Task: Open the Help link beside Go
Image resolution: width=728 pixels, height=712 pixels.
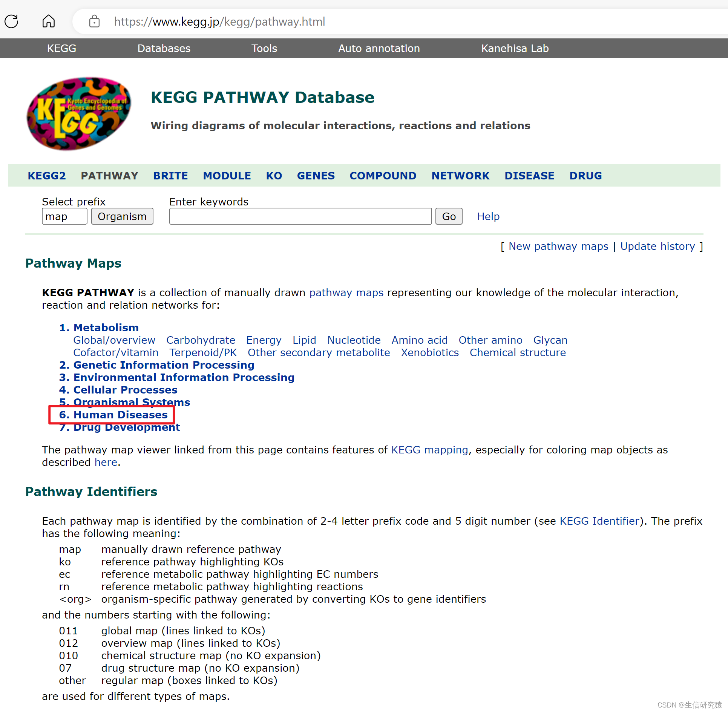Action: [x=488, y=216]
